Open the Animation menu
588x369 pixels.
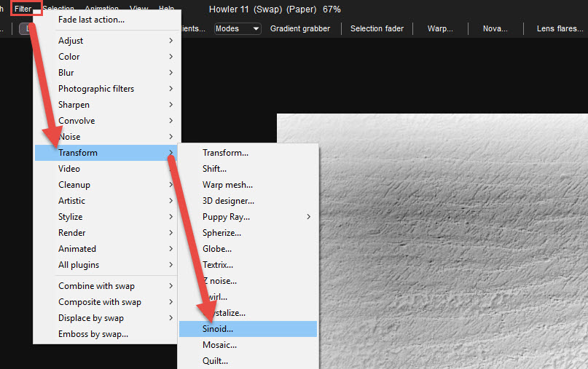coord(101,9)
